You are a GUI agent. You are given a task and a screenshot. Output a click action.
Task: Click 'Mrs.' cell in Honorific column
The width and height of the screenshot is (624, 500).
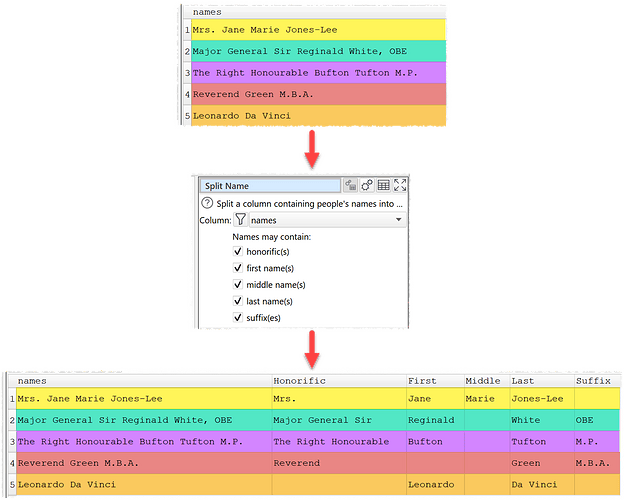click(x=339, y=398)
